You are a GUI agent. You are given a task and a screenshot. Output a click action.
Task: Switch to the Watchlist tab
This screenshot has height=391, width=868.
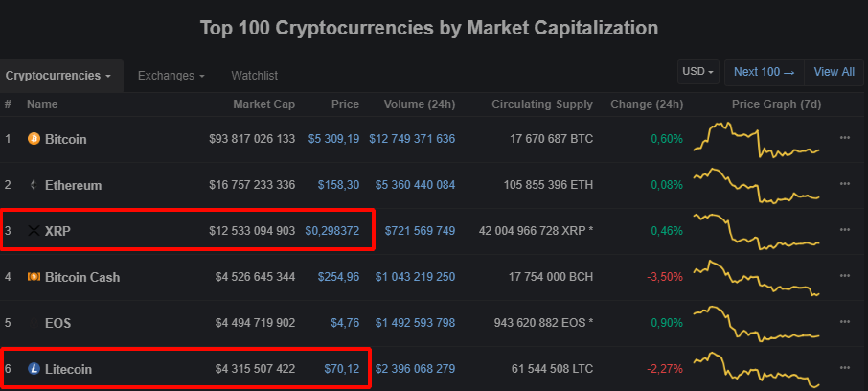[255, 76]
